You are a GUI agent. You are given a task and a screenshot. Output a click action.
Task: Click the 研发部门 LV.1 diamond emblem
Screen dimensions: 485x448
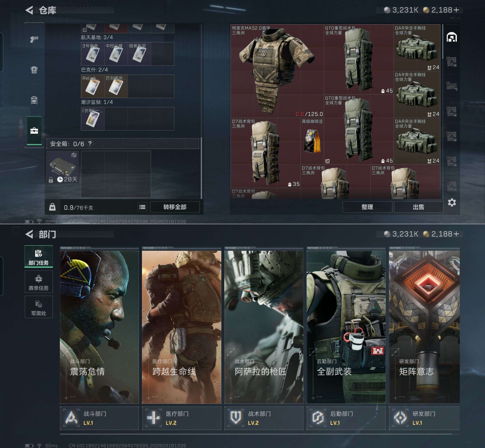(x=400, y=418)
